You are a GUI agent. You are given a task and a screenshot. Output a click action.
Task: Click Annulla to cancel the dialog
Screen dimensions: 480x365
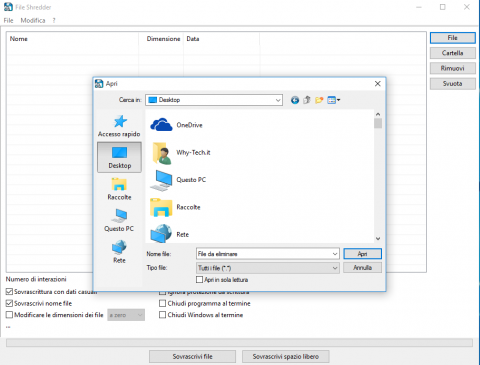pos(362,268)
